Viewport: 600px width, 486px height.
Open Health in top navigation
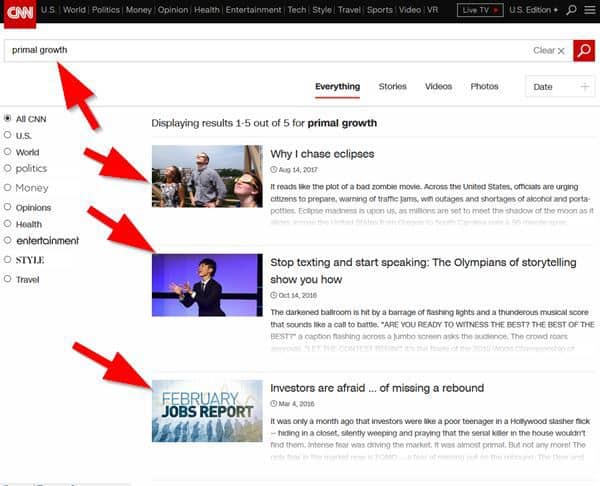(x=207, y=10)
